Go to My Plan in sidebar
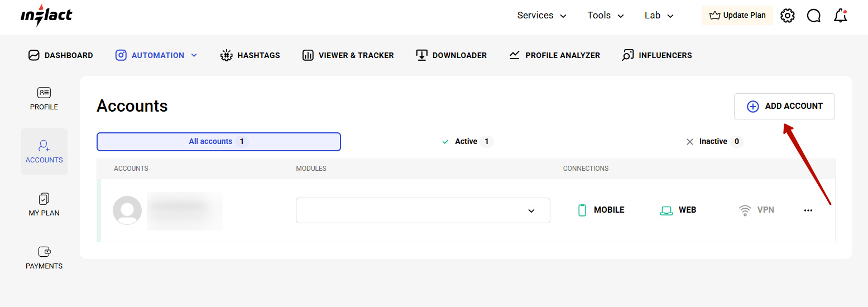 44,205
